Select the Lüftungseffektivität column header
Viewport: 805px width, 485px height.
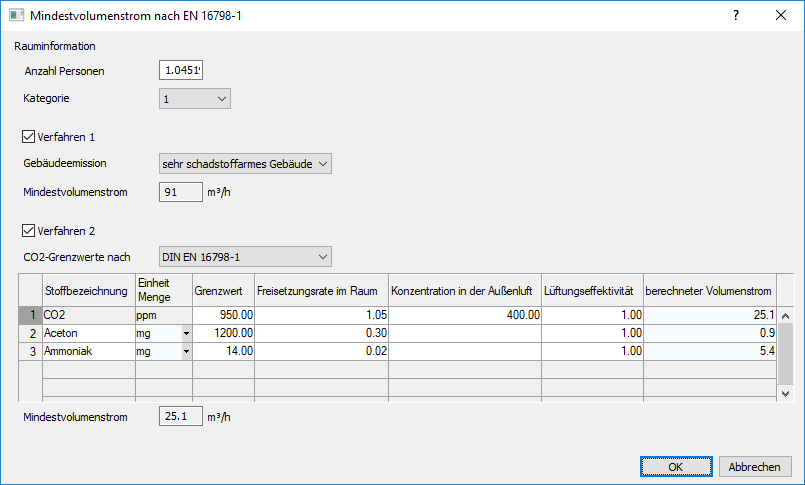(592, 290)
